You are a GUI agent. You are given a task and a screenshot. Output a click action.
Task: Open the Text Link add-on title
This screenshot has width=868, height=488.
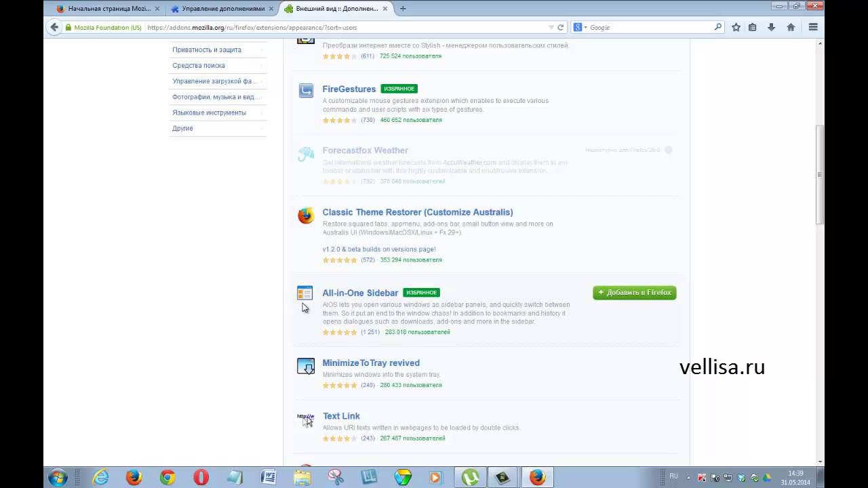341,416
